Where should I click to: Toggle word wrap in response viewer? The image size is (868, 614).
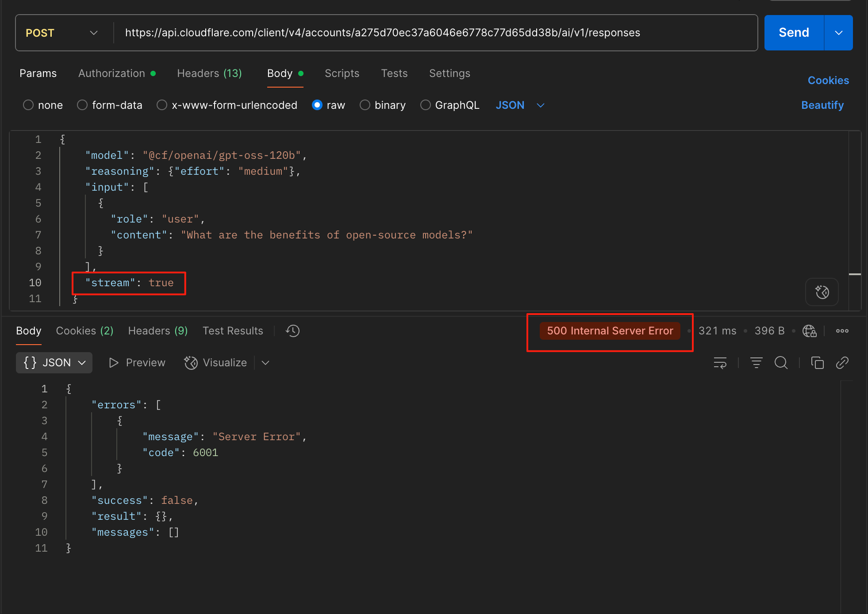pyautogui.click(x=720, y=363)
